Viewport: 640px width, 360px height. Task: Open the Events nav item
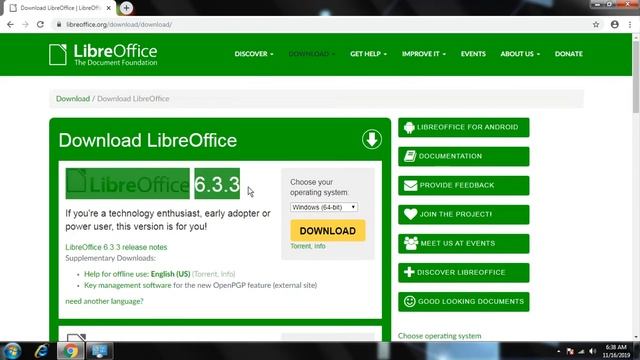click(473, 54)
